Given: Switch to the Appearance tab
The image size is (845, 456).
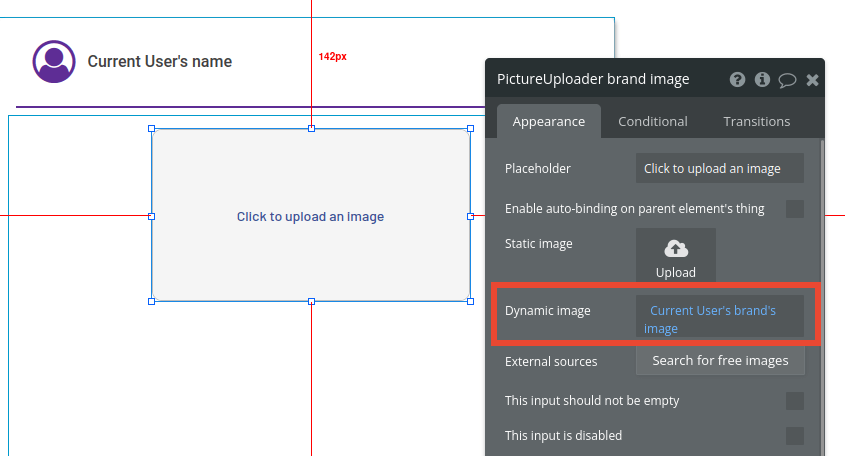Looking at the screenshot, I should point(549,121).
